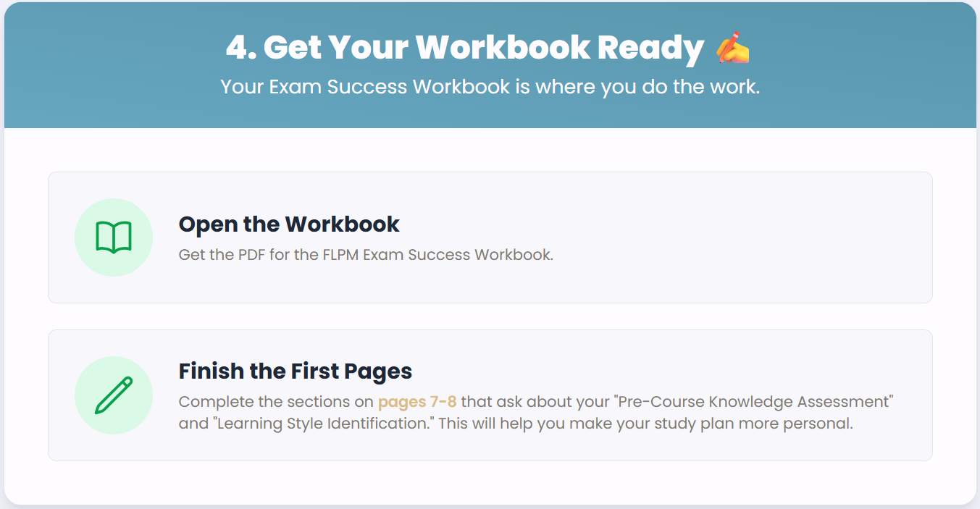Viewport: 980px width, 509px height.
Task: Click the subtitle about Exam Success Workbook
Action: (490, 87)
